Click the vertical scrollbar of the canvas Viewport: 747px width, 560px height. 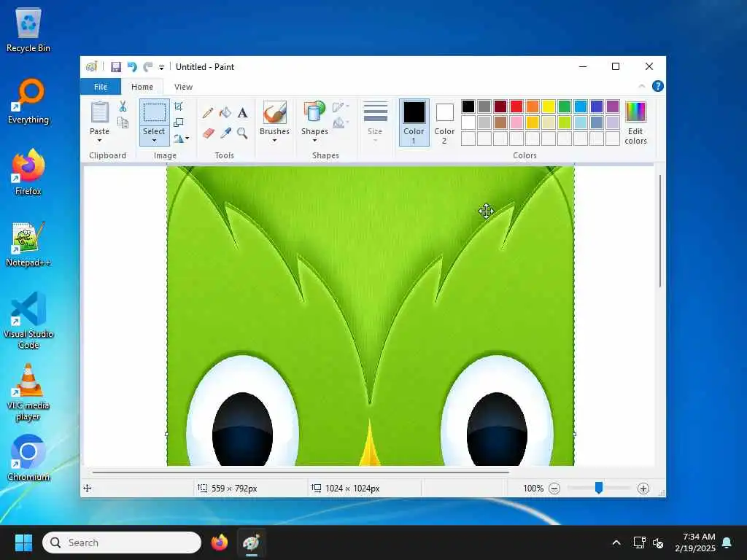pos(659,231)
